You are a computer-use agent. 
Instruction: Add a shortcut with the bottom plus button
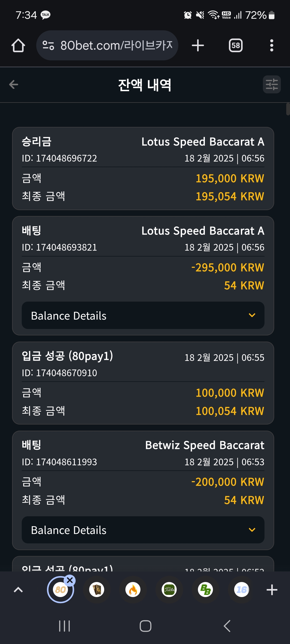tap(272, 590)
